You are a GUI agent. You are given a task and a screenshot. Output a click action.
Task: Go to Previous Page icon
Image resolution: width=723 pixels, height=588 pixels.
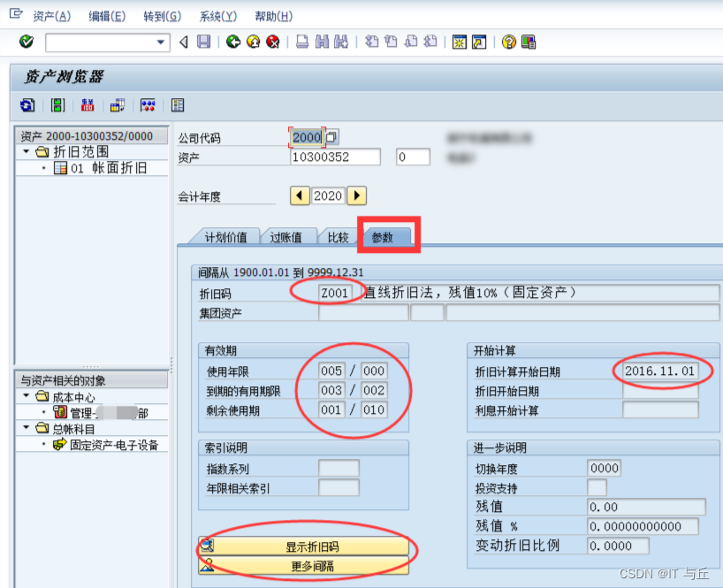click(391, 42)
